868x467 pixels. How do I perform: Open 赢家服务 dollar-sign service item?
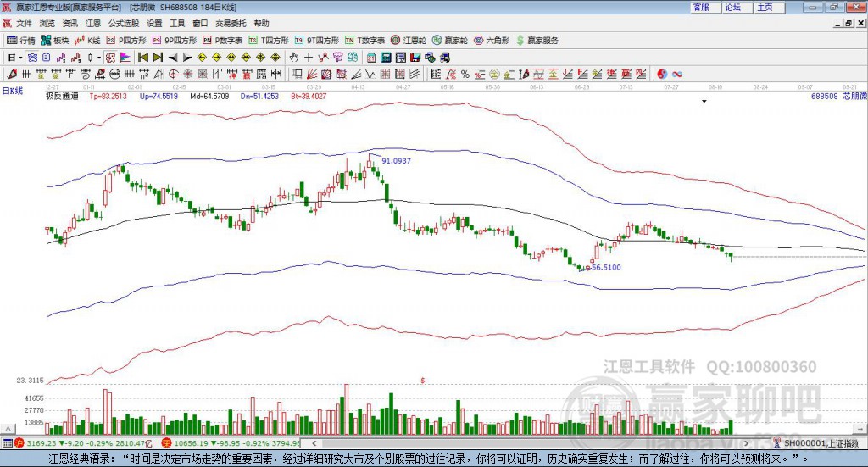click(x=537, y=41)
